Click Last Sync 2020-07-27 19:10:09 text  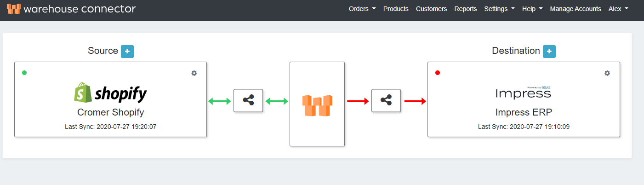[x=524, y=127]
